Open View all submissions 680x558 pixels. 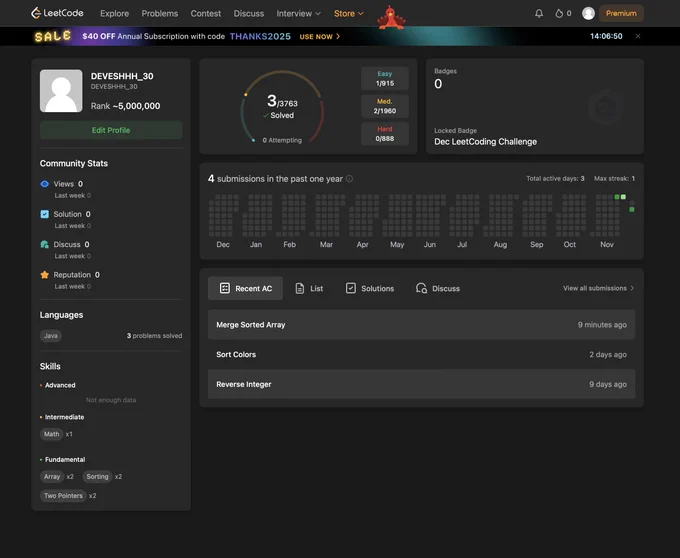click(x=598, y=288)
